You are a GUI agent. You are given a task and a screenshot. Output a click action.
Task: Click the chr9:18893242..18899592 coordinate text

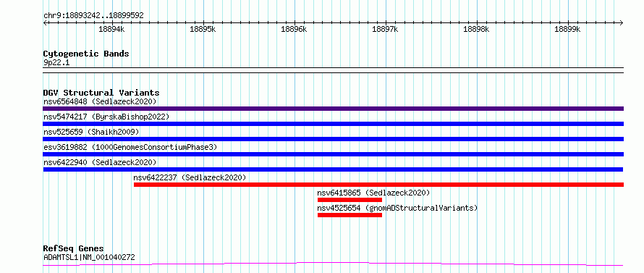point(93,16)
